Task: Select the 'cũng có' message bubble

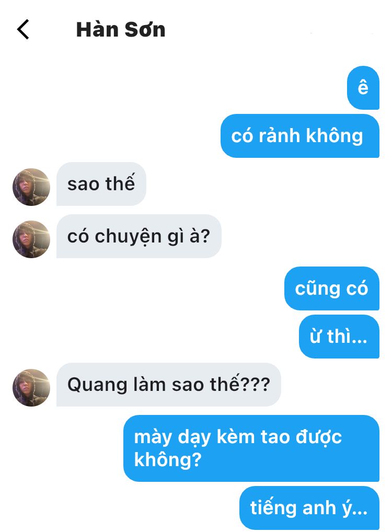Action: 331,288
